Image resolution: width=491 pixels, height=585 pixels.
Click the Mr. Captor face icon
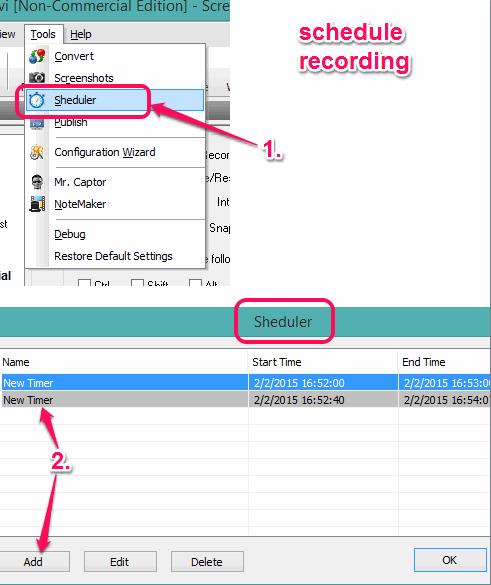[37, 182]
